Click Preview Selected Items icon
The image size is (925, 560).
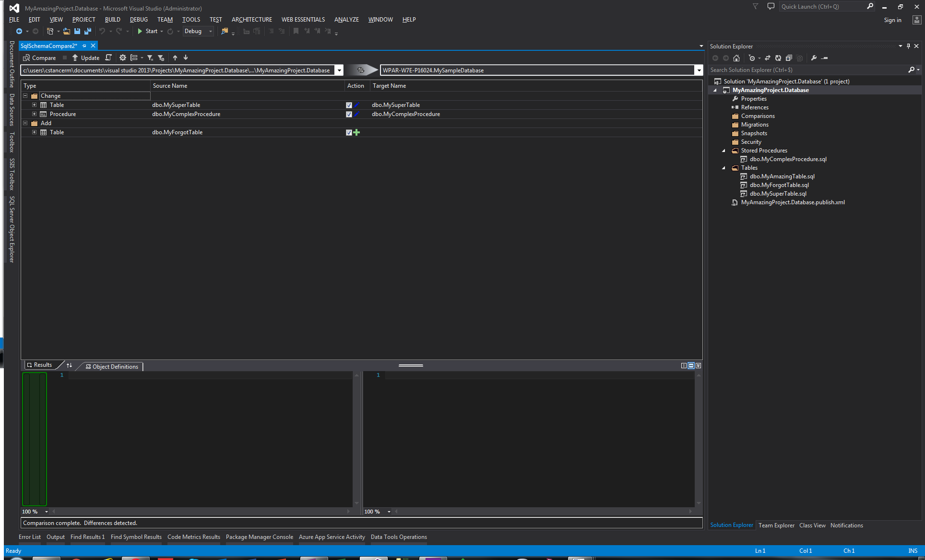point(825,58)
